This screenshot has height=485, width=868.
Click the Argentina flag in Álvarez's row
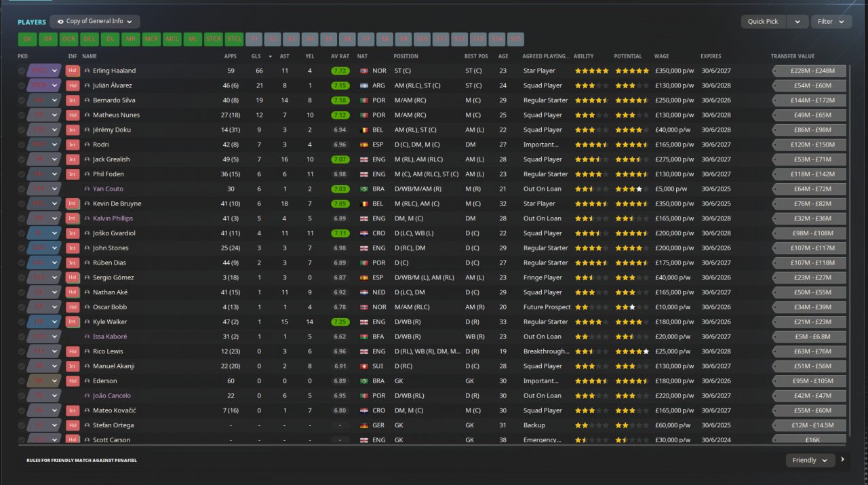363,85
